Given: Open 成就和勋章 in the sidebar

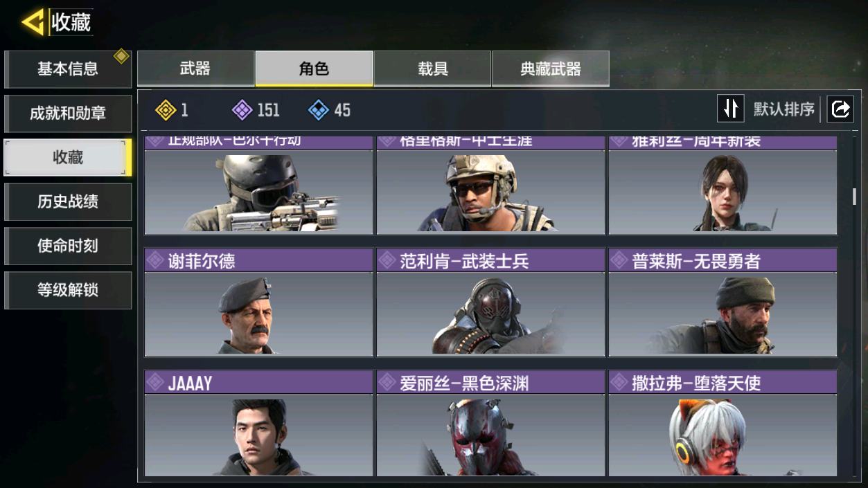Looking at the screenshot, I should [68, 114].
